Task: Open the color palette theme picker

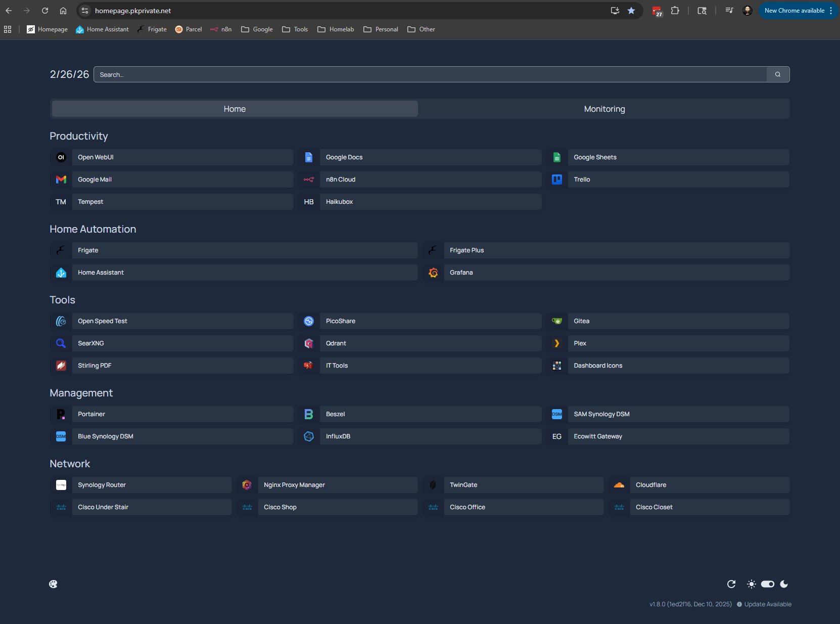Action: coord(53,584)
